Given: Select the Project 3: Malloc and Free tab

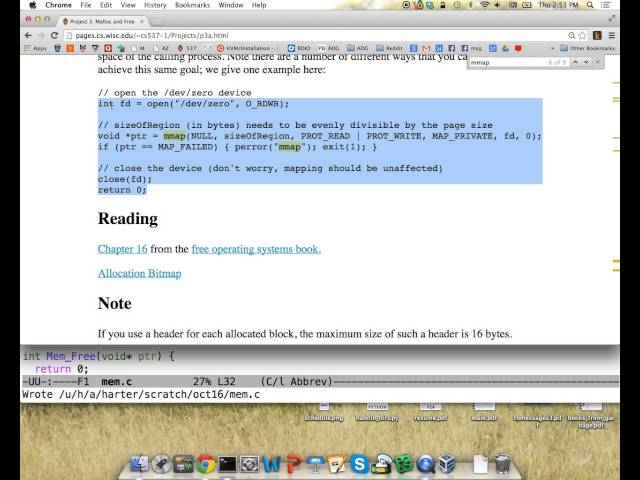Looking at the screenshot, I should pos(102,21).
